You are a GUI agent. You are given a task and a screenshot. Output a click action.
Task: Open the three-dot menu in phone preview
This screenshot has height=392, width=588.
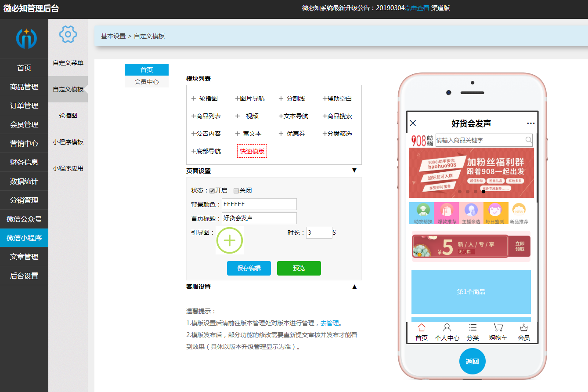[x=531, y=123]
